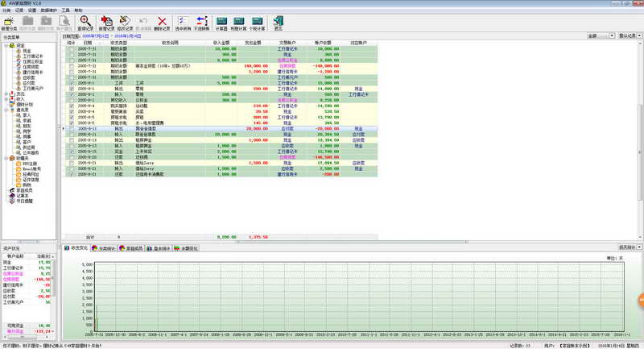The height and width of the screenshot is (349, 644).
Task: Open 查询记录 (search records) magnifier icon
Action: 84,22
